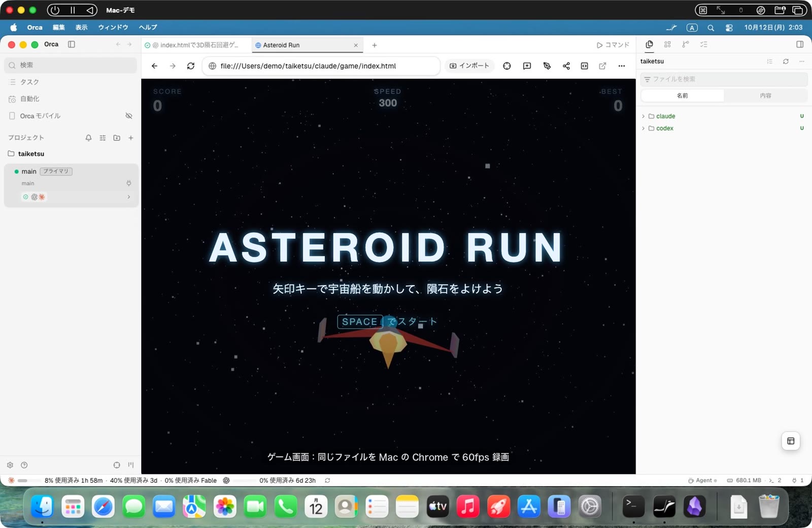
Task: Click the usage progress bar in status bar
Action: coord(29,480)
